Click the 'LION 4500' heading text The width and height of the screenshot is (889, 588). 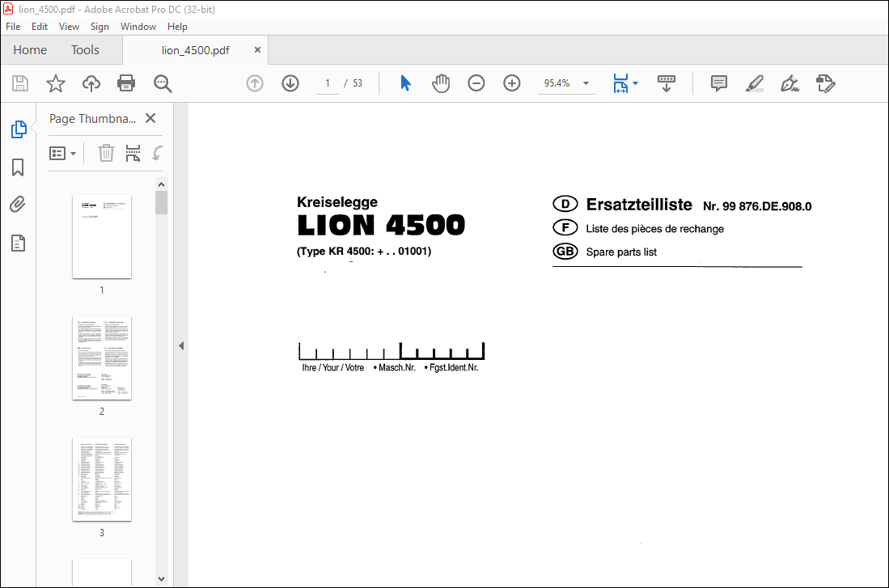point(381,225)
